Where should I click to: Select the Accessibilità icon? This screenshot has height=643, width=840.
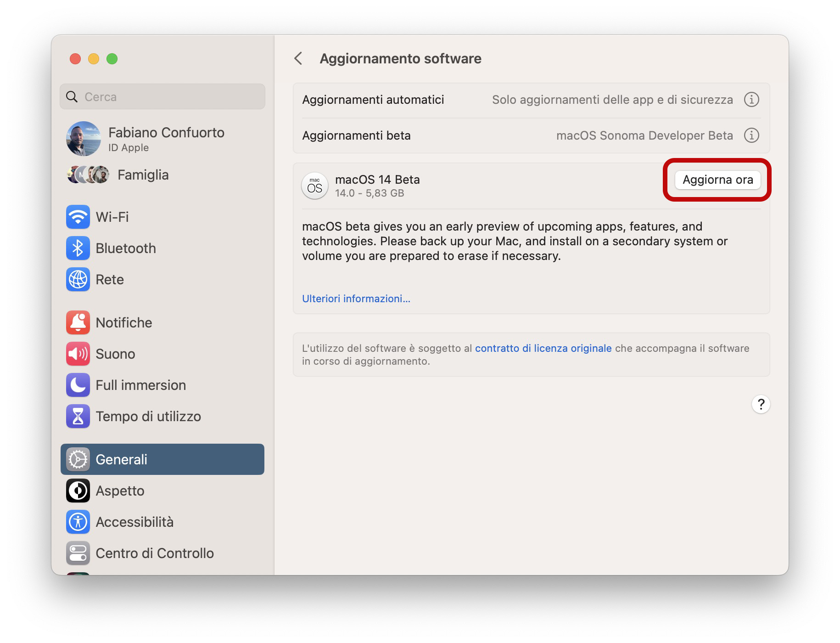(x=78, y=522)
